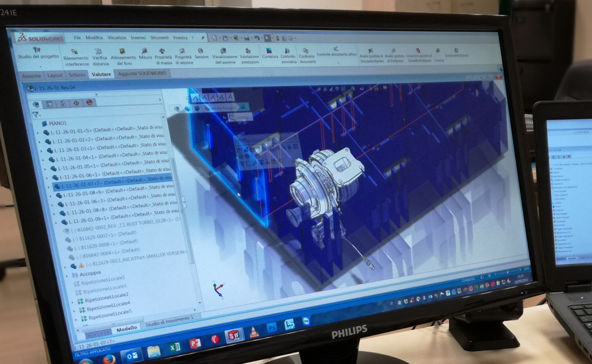The width and height of the screenshot is (592, 364).
Task: Open Excel from the taskbar
Action: (x=175, y=348)
